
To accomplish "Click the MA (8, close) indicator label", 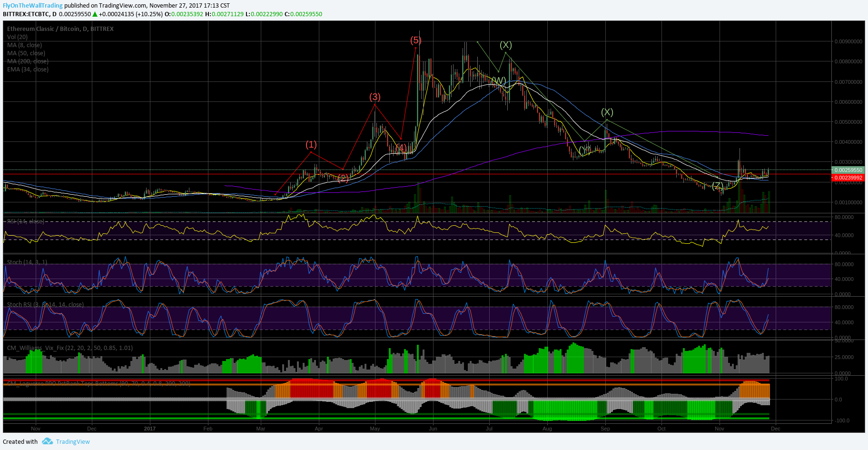I will click(24, 45).
